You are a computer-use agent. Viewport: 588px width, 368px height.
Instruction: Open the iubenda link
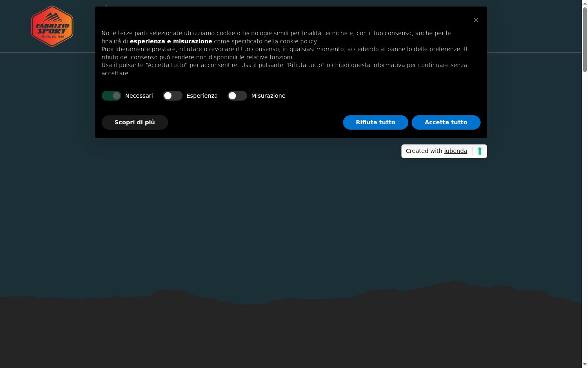(x=456, y=151)
